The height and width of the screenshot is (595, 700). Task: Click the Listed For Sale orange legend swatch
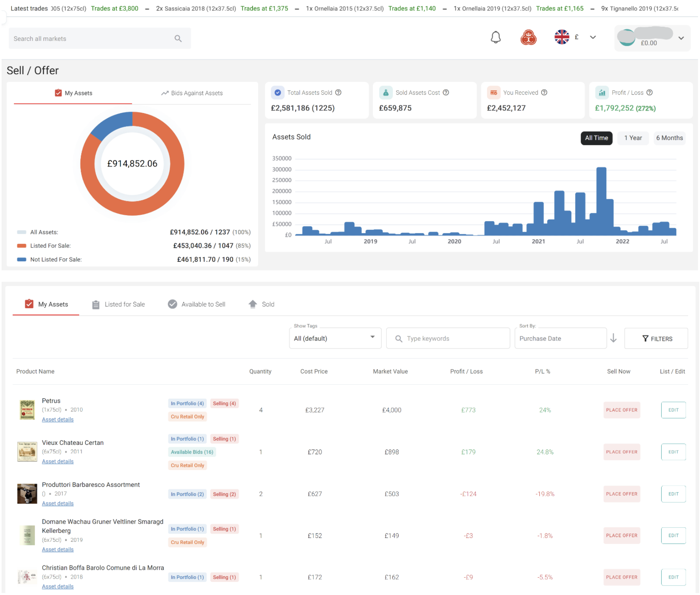pos(22,246)
